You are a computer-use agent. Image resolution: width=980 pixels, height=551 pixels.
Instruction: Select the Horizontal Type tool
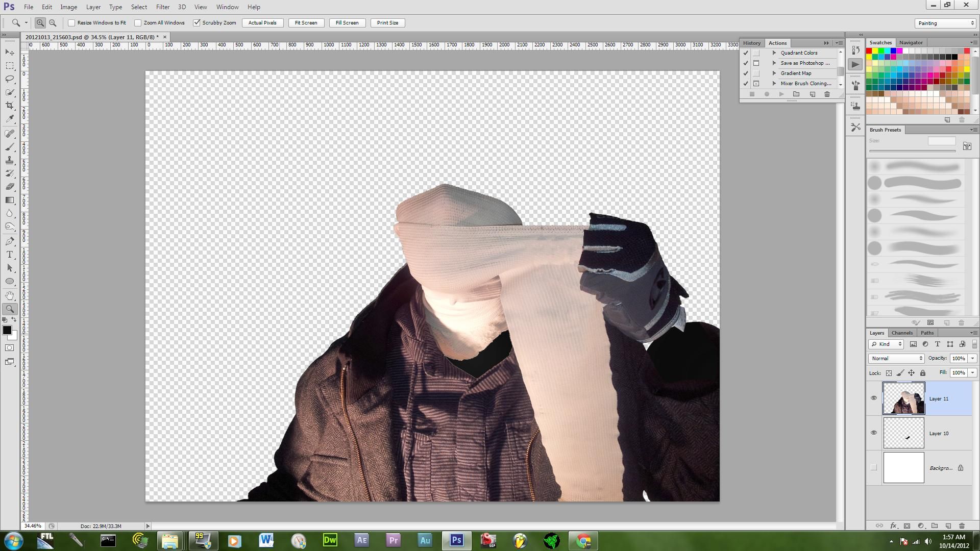coord(9,254)
